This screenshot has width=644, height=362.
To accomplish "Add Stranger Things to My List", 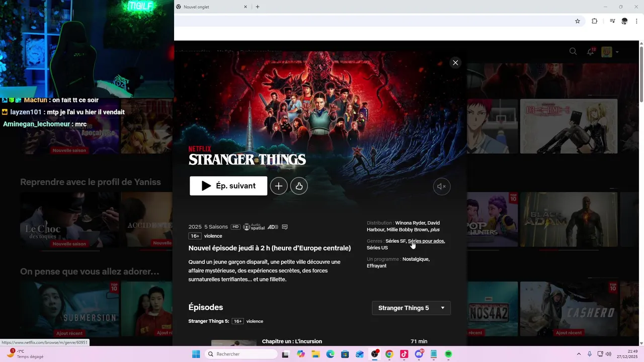I will coord(279,186).
